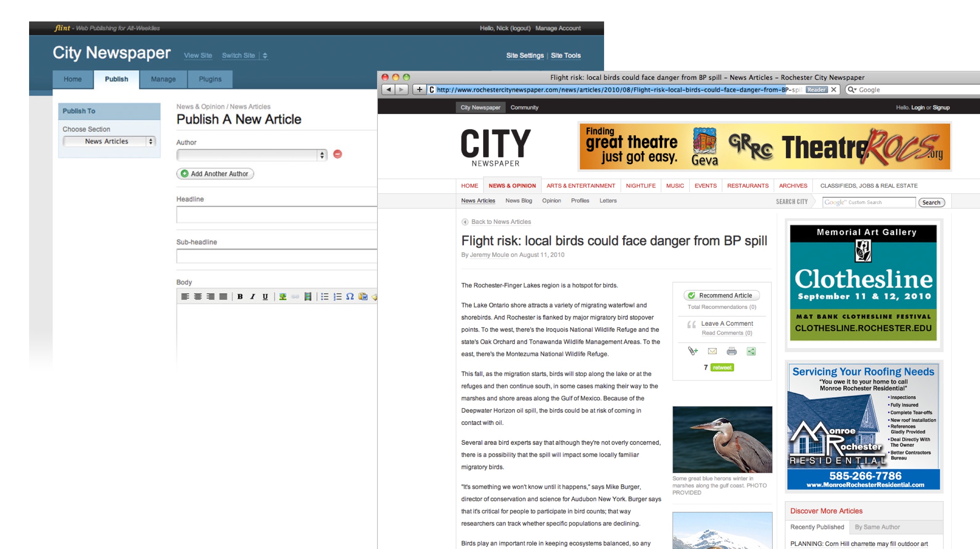Screen dimensions: 980x549
Task: Toggle italic formatting in body editor
Action: (253, 296)
